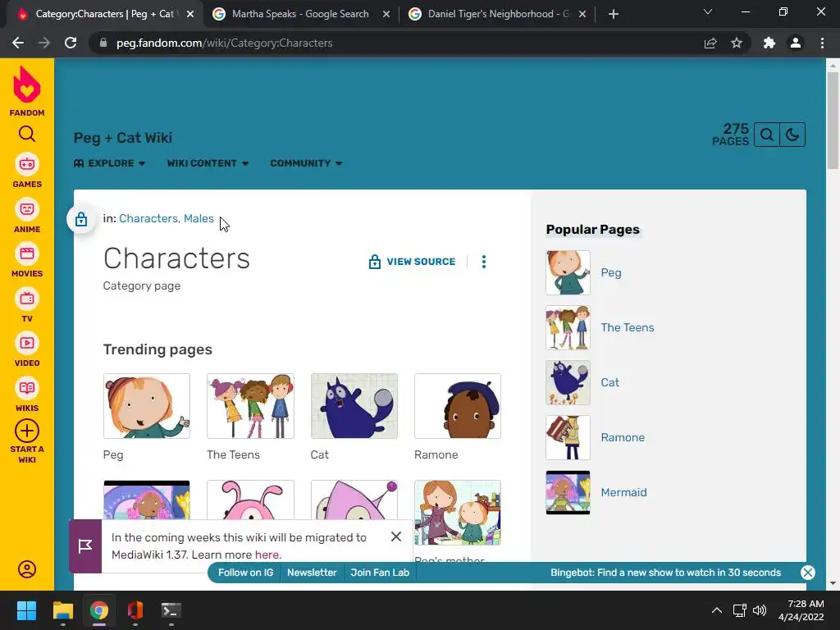840x630 pixels.
Task: Open Chrome's three-dot menu
Action: point(822,43)
